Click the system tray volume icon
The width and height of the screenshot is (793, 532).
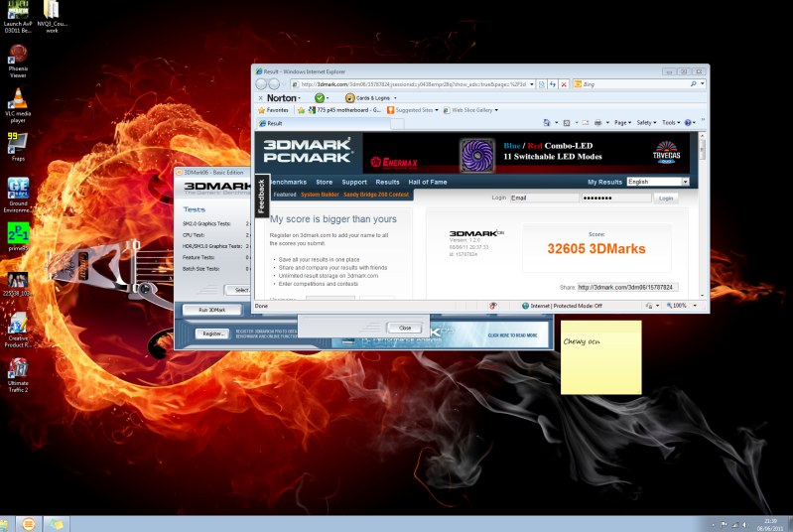coord(746,525)
